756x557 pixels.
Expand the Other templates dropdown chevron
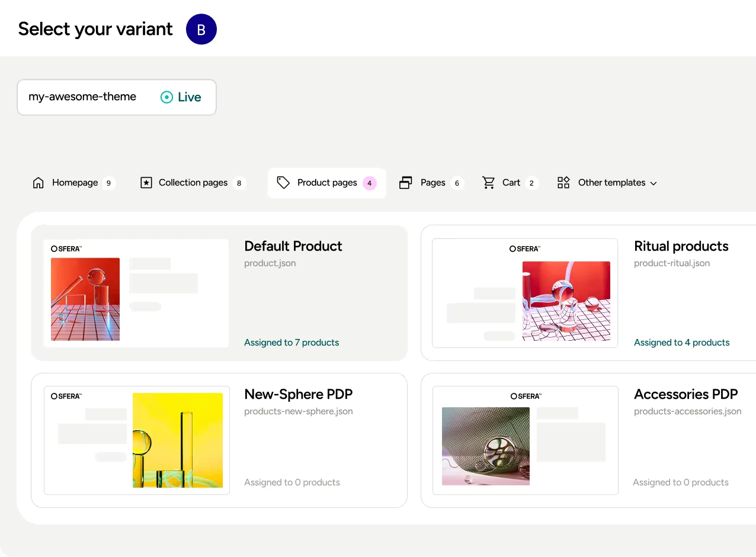pyautogui.click(x=654, y=184)
